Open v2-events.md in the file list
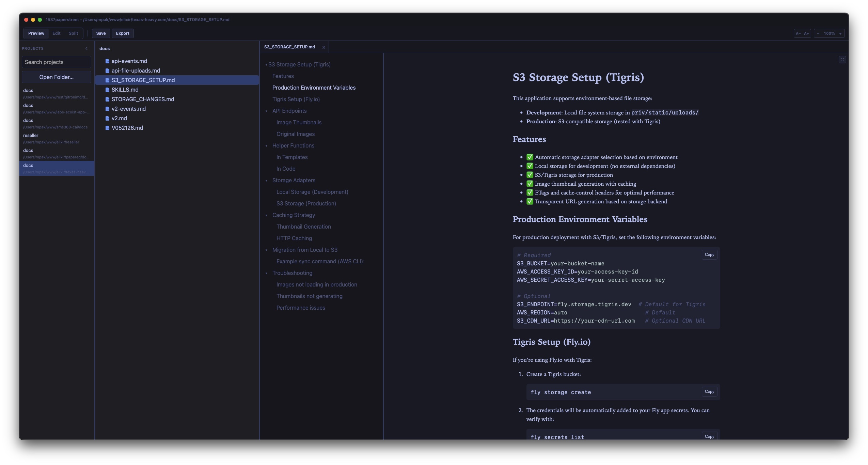This screenshot has width=868, height=465. click(x=177, y=109)
